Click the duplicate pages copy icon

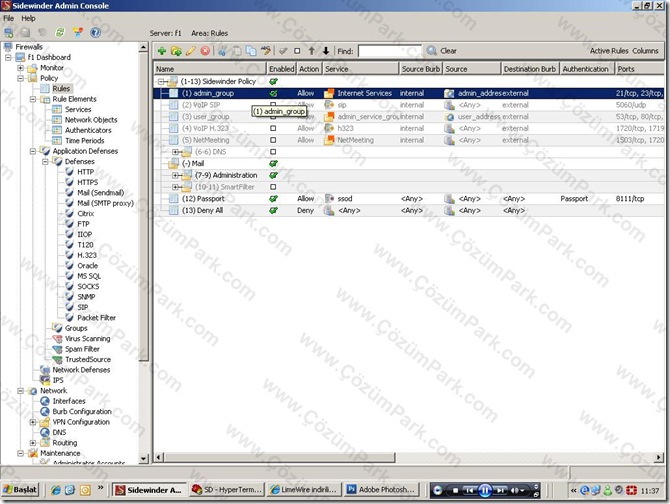tap(251, 51)
